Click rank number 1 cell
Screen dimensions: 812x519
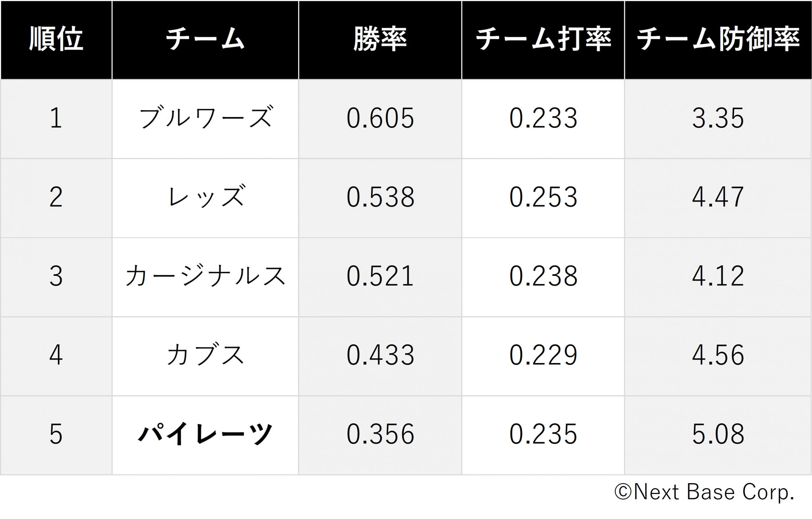point(56,119)
